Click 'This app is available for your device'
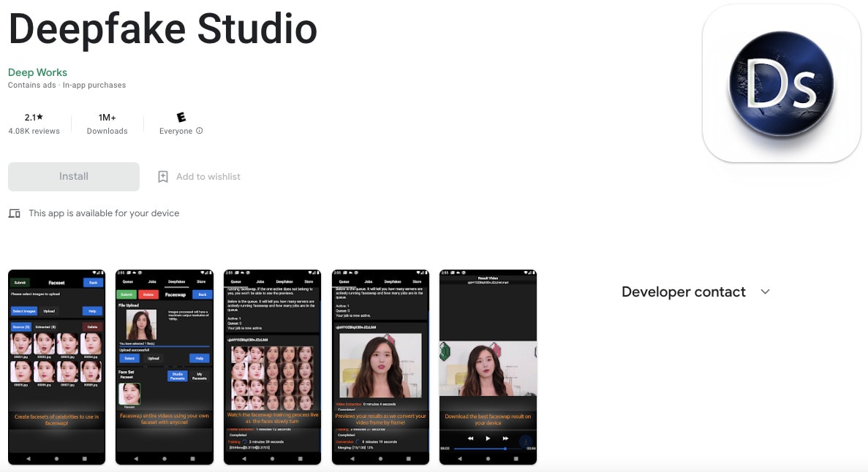The image size is (868, 472). click(104, 213)
